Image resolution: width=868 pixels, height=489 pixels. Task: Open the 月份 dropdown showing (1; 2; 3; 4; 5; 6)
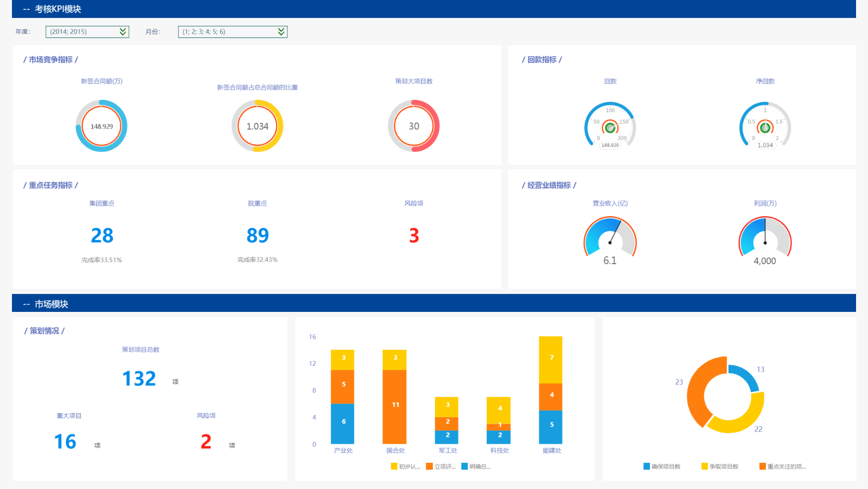click(x=232, y=32)
